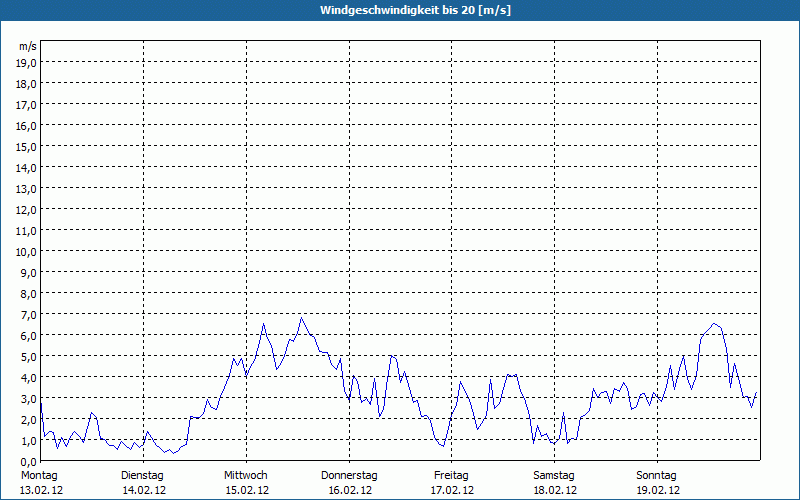
Task: Click the '15,0' y-axis label
Action: point(27,146)
